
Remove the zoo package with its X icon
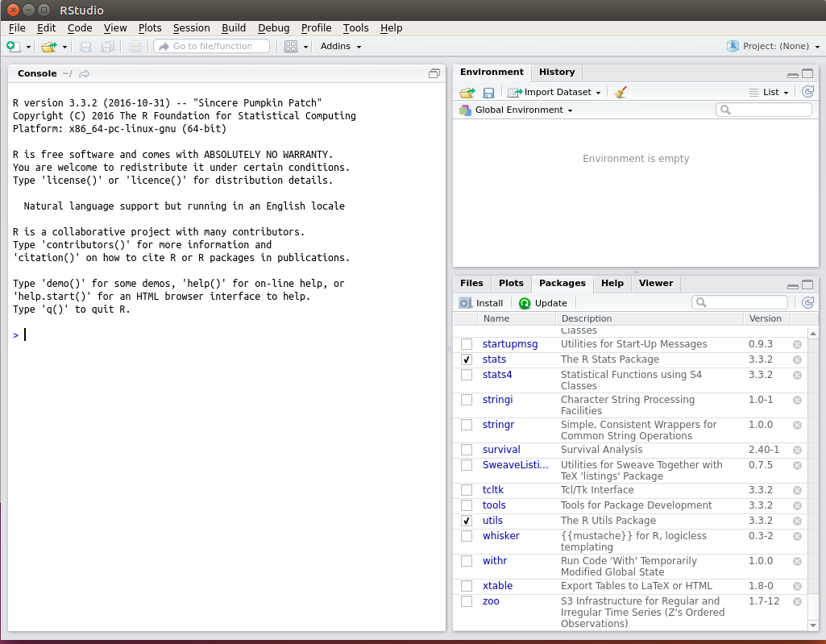pyautogui.click(x=797, y=601)
